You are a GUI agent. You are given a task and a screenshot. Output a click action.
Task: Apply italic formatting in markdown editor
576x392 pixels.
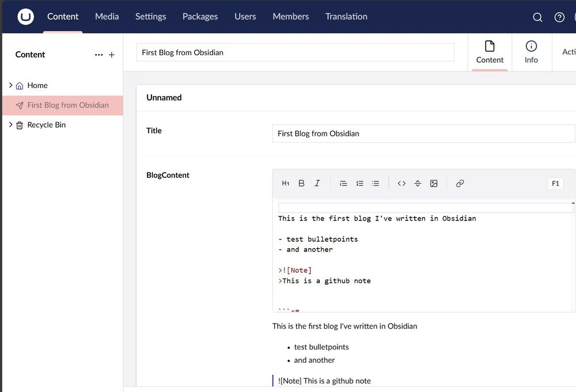317,183
